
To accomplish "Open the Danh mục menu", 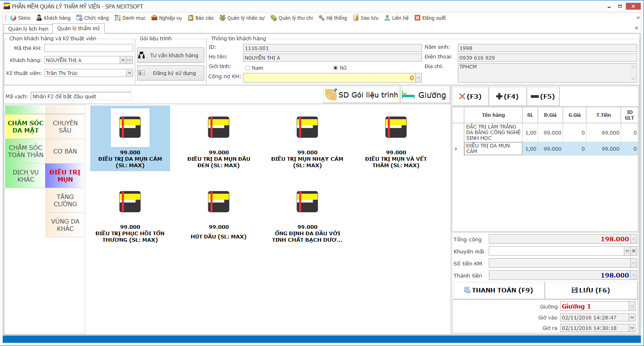I will (130, 18).
